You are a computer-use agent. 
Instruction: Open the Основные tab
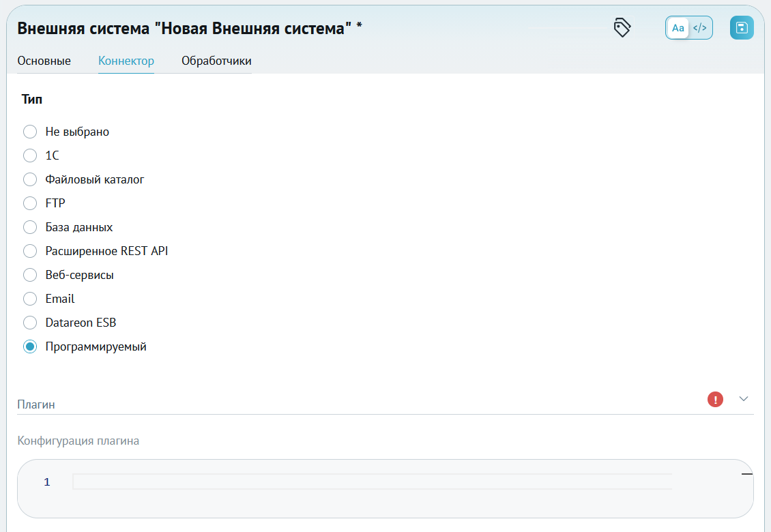(x=44, y=61)
